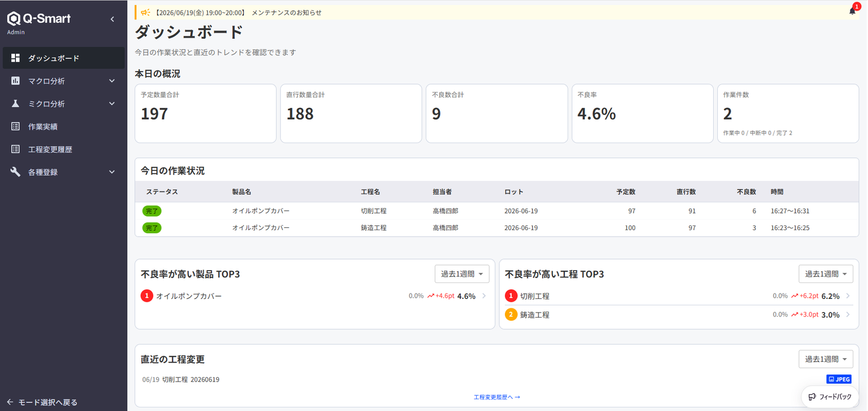This screenshot has width=868, height=411.
Task: Open period dropdown in 不良率が高い製品 TOP3
Action: coord(462,274)
